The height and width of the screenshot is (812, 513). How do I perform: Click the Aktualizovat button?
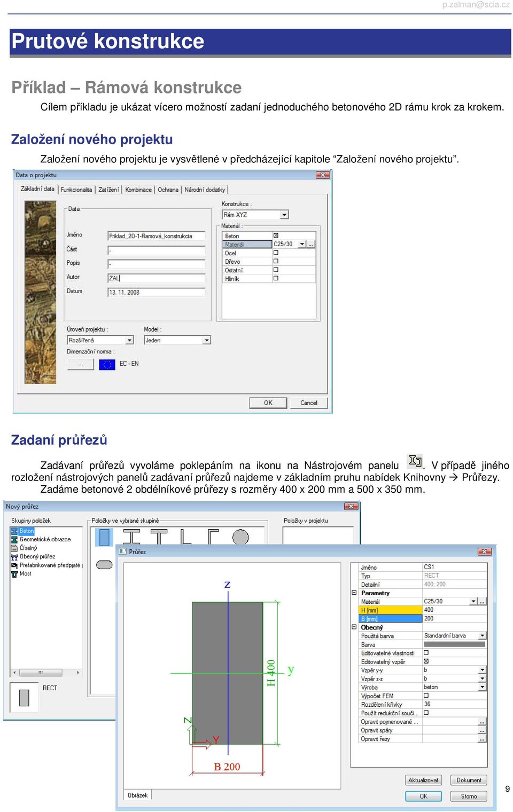pos(423,780)
